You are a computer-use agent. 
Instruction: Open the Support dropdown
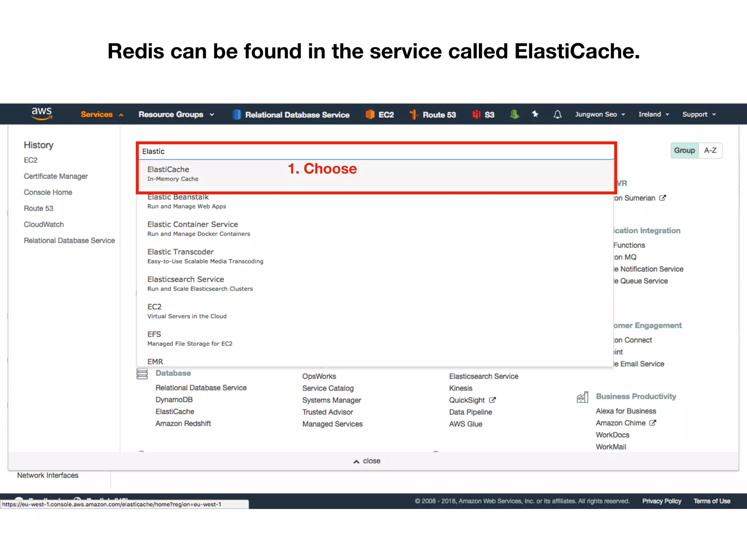(x=699, y=114)
